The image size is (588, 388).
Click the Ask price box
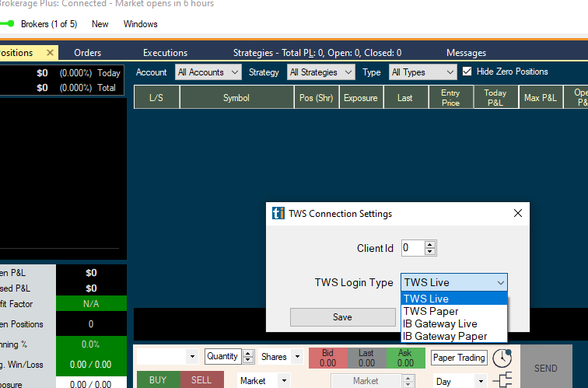point(406,358)
